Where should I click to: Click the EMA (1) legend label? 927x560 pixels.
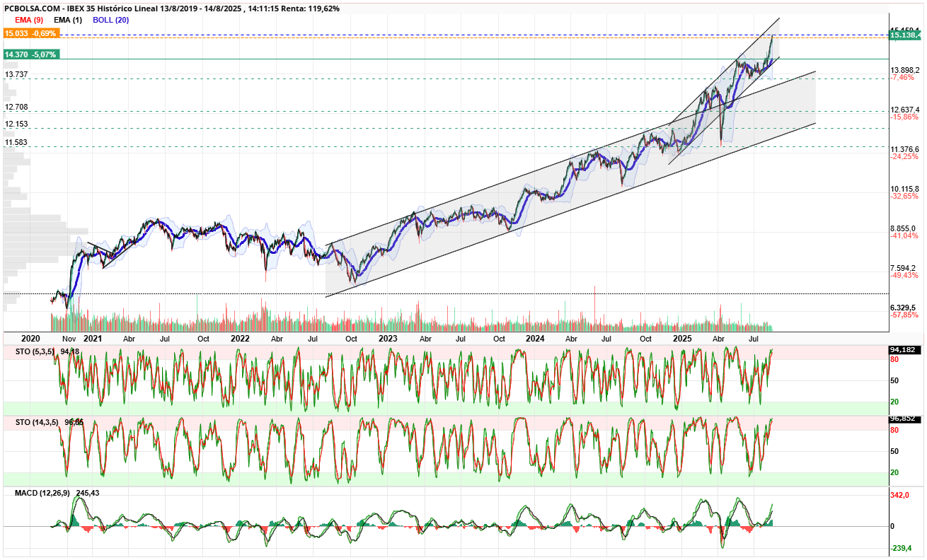tap(68, 20)
